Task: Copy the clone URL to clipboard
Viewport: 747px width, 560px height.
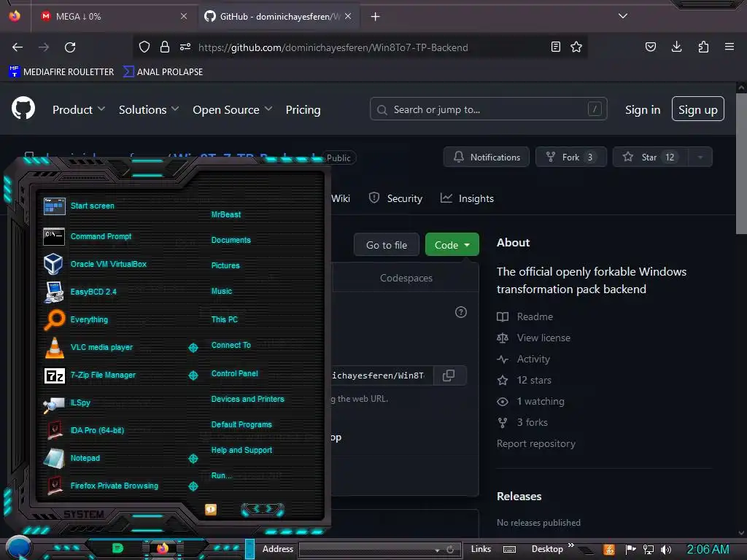Action: (449, 376)
